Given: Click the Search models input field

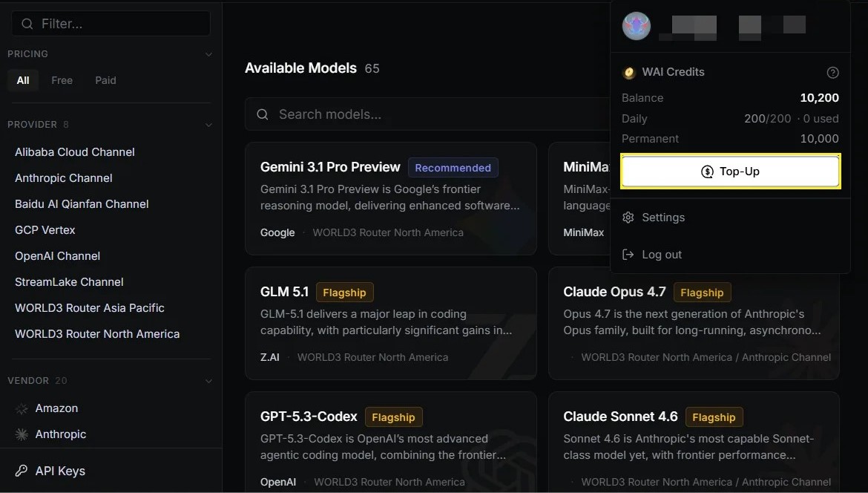Looking at the screenshot, I should (427, 114).
